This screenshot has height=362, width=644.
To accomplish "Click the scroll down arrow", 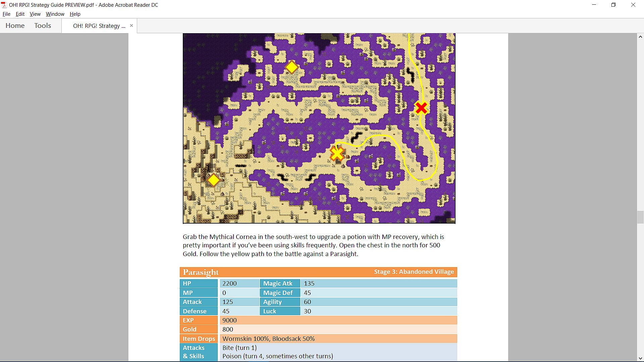I will (640, 358).
